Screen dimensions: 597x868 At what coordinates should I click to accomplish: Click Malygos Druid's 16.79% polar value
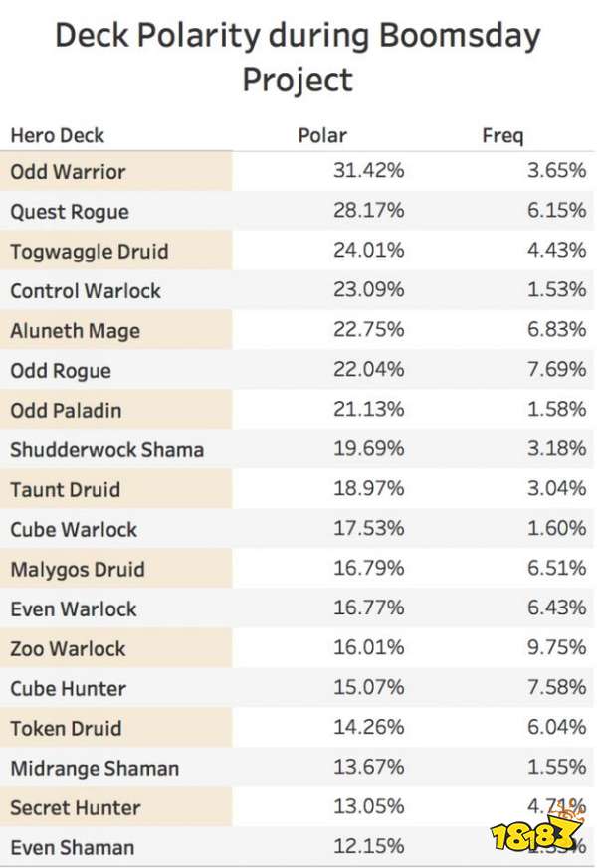pos(368,569)
